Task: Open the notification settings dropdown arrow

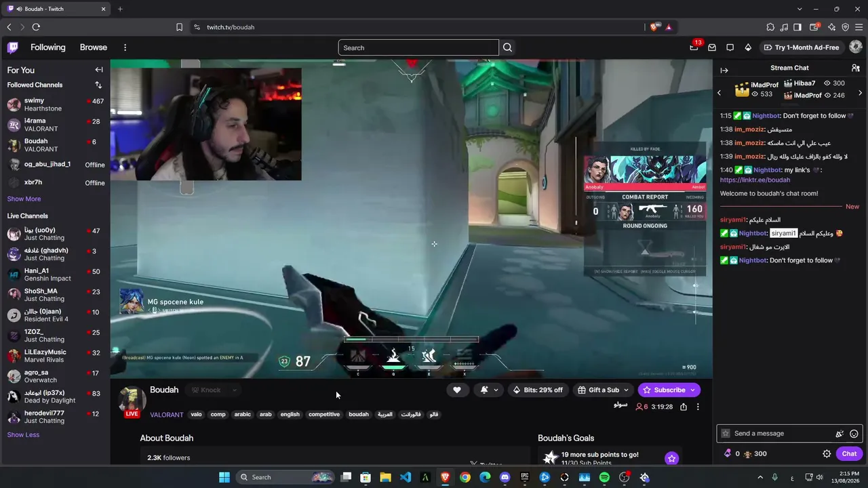Action: coord(496,390)
